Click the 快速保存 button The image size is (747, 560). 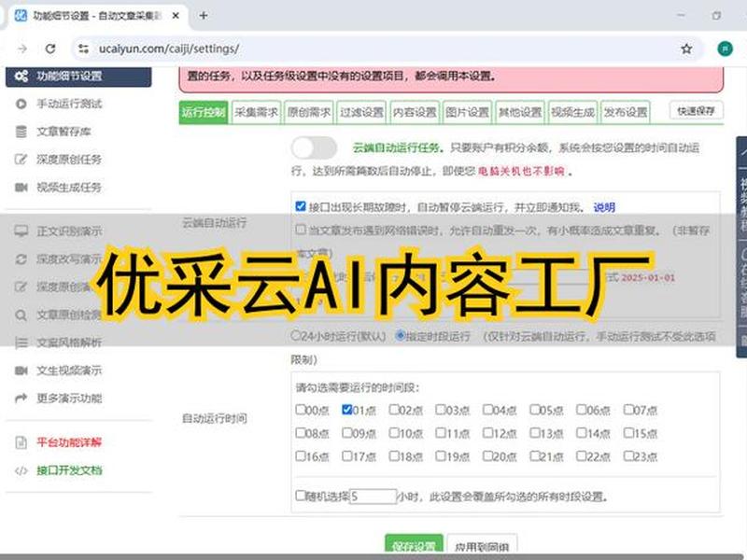696,111
